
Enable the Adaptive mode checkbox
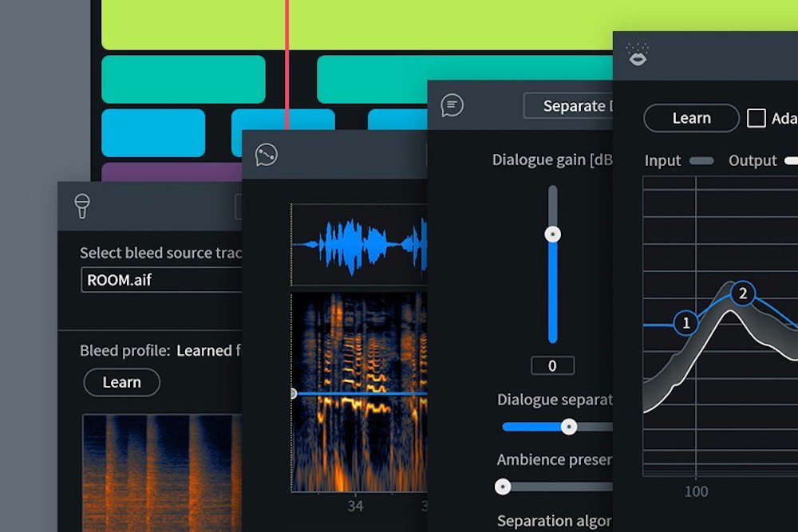757,117
